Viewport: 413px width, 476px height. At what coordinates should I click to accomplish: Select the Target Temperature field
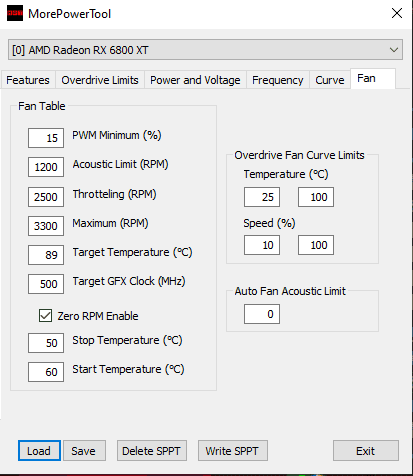46,255
